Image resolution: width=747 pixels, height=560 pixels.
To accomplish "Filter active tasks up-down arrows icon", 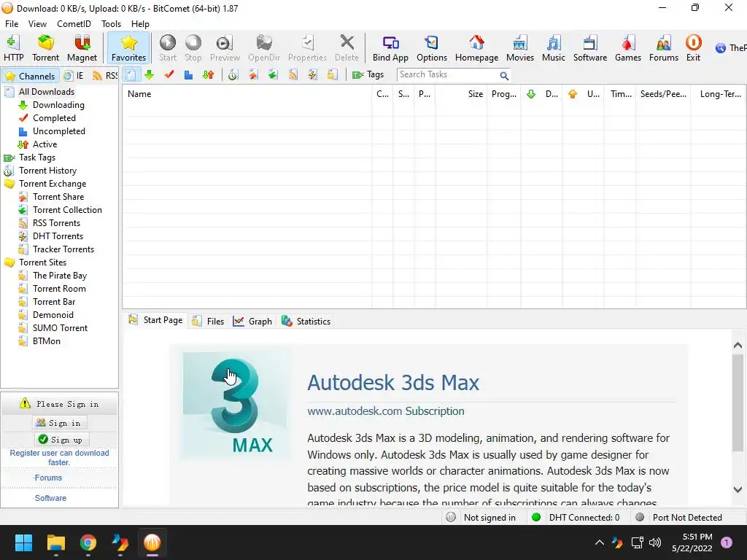I will click(x=208, y=75).
